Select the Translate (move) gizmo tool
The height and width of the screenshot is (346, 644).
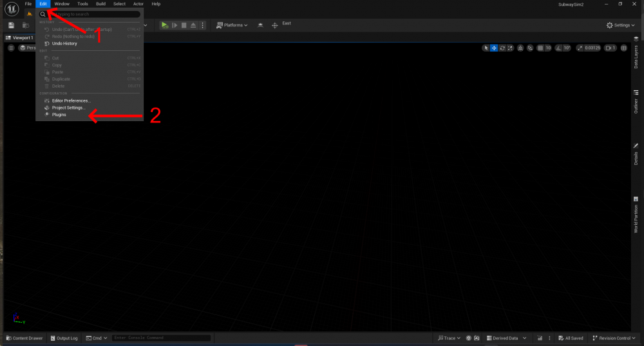494,48
